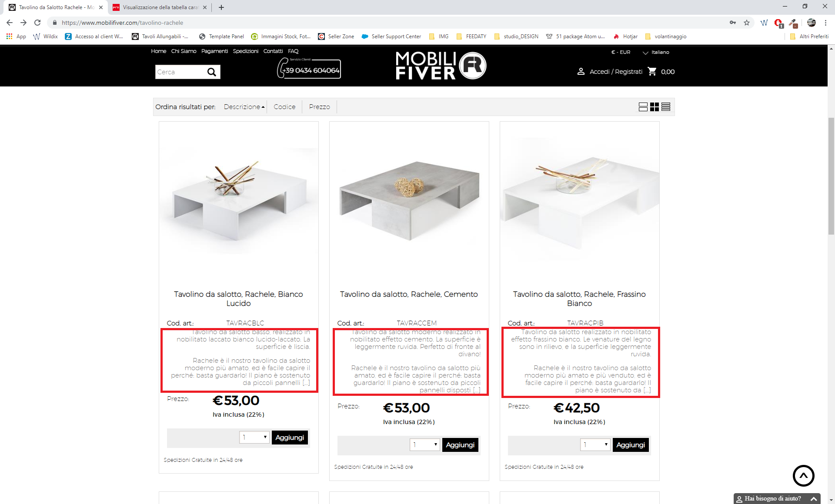Add Frassino Bianco table with Aggiungi
The width and height of the screenshot is (835, 504).
(x=631, y=445)
